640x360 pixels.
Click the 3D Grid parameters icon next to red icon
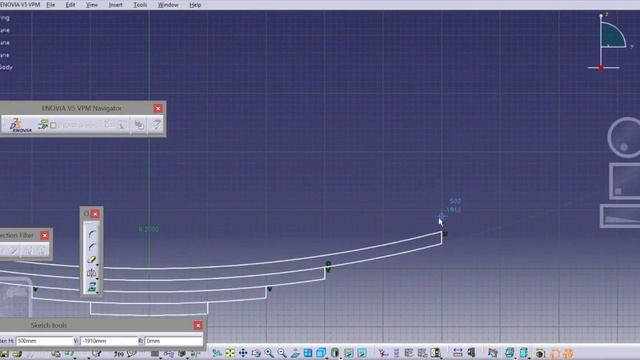[x=396, y=353]
